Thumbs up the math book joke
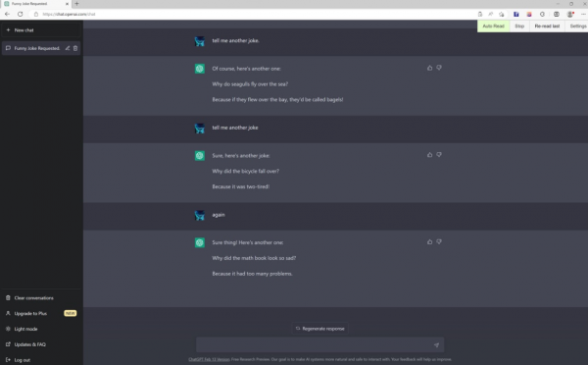Image resolution: width=588 pixels, height=365 pixels. 430,241
